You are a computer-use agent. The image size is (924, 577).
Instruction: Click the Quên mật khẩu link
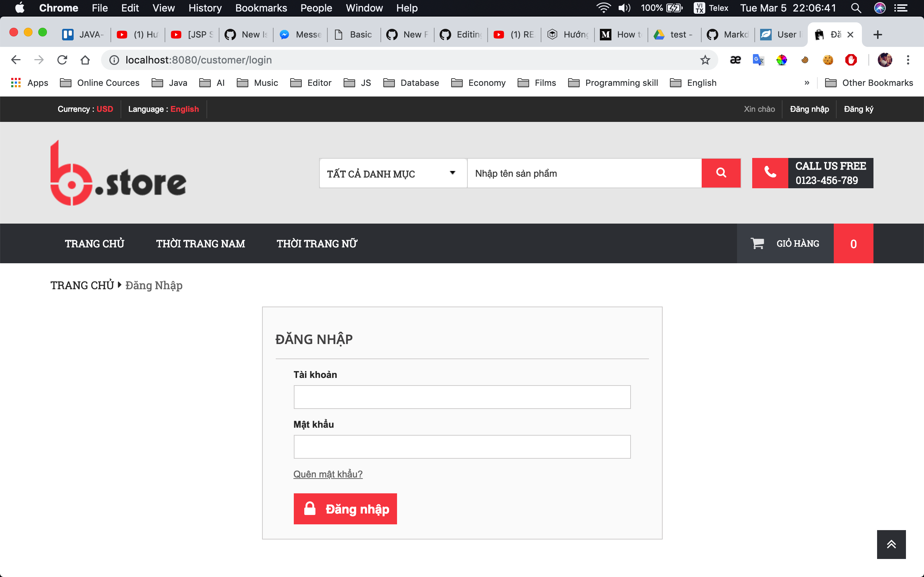(x=328, y=474)
